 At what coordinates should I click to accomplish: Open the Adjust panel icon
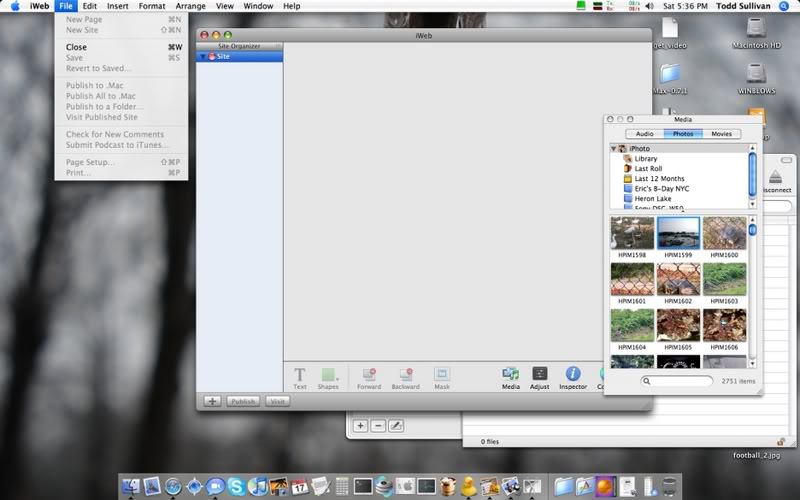tap(539, 378)
